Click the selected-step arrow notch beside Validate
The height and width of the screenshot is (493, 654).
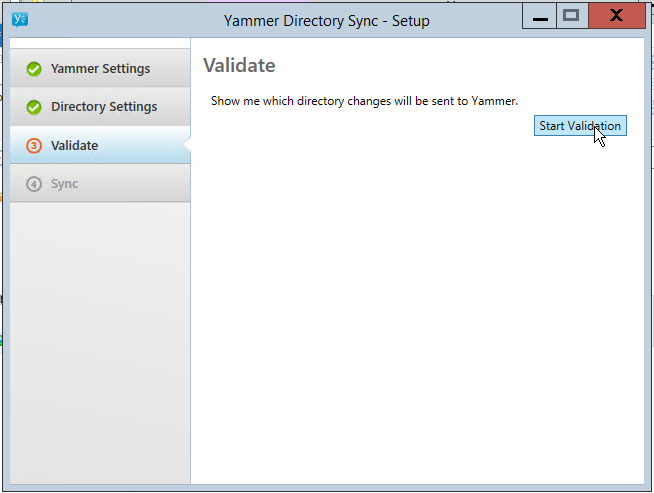[x=186, y=146]
